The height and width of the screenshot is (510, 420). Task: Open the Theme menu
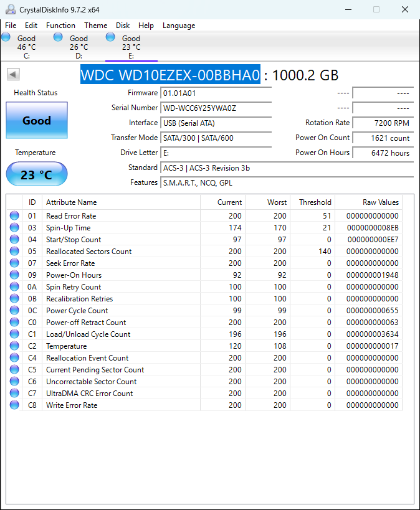96,26
